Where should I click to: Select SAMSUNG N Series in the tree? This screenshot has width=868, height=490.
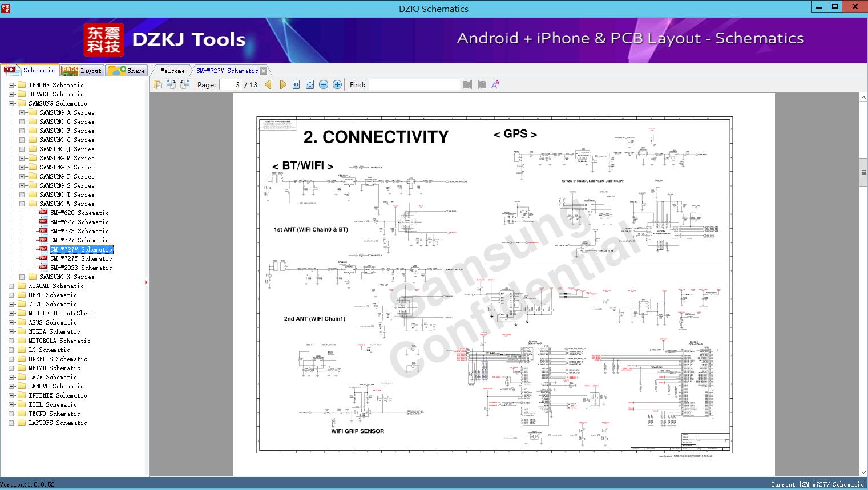coord(67,167)
